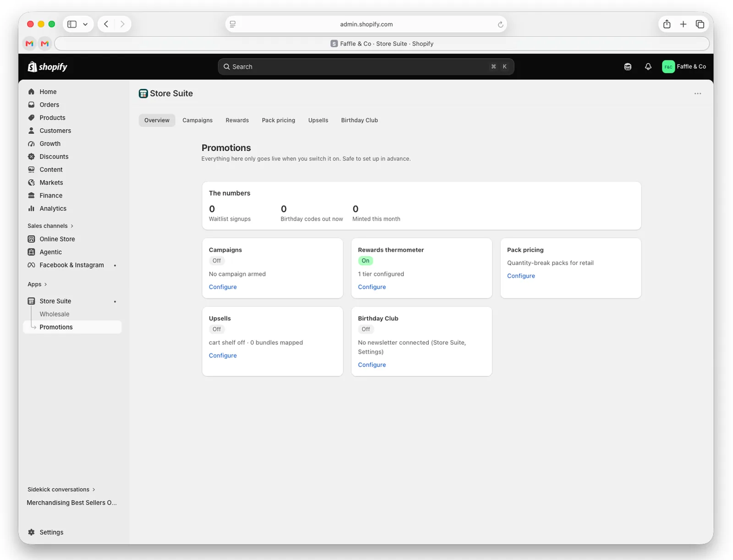Image resolution: width=733 pixels, height=560 pixels.
Task: Expand the Sales channels section
Action: coord(50,226)
